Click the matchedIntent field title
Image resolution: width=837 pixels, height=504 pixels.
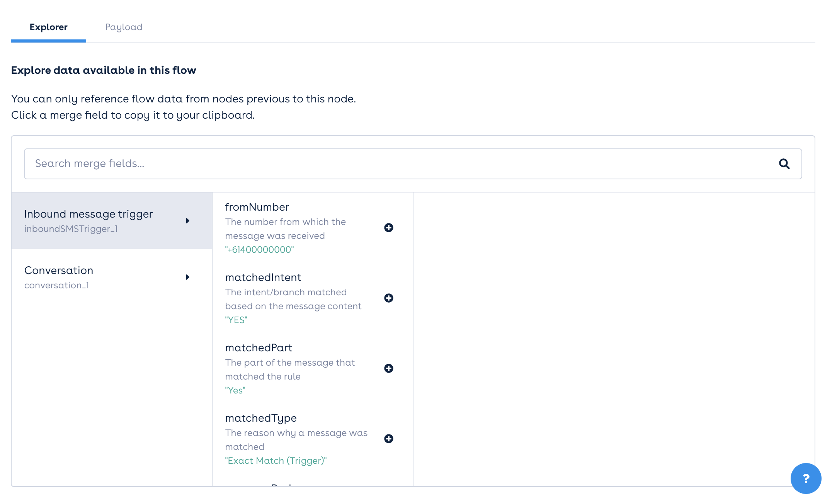click(x=263, y=278)
